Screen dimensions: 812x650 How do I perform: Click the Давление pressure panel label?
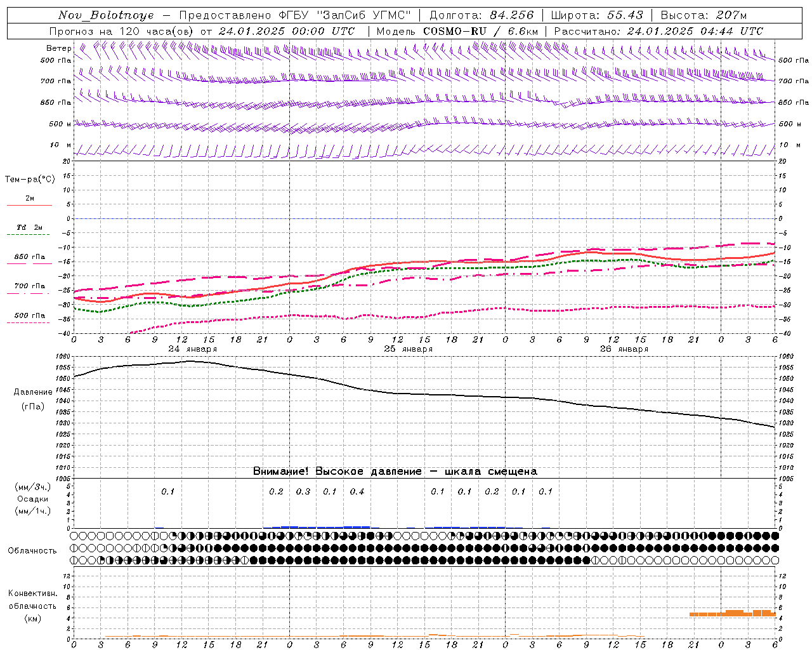33,392
